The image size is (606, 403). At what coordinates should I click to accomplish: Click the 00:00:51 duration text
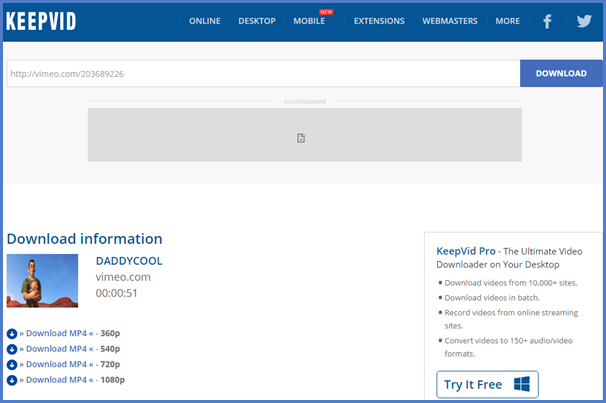pos(116,293)
